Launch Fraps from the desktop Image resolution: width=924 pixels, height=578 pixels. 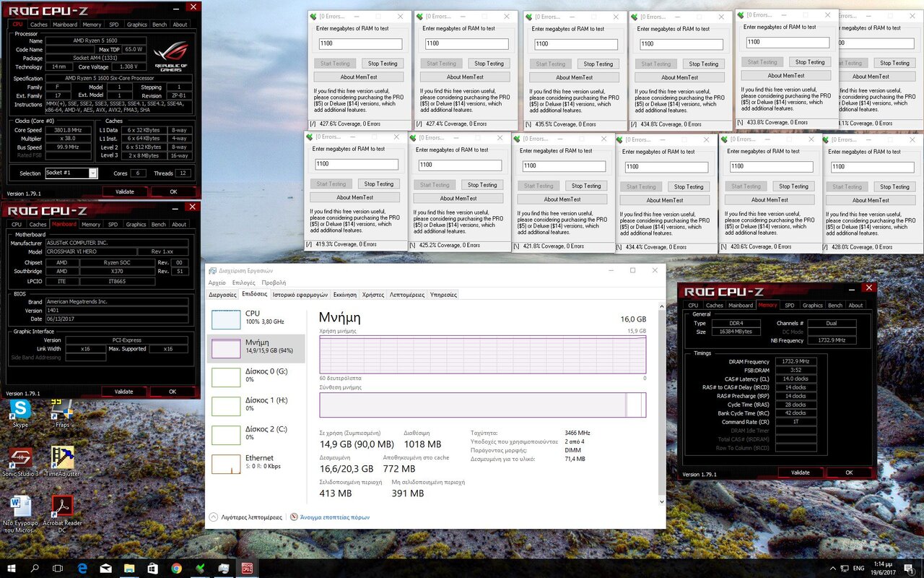point(63,413)
